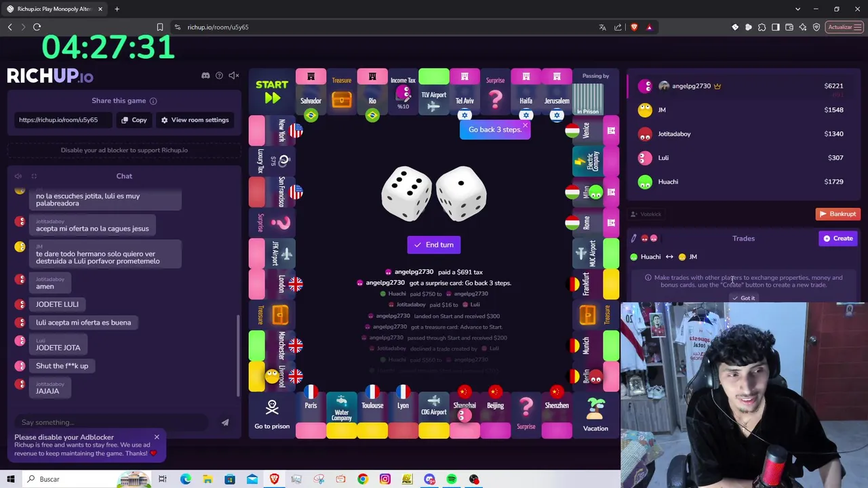This screenshot has width=868, height=488.
Task: Select player Luli in player list
Action: click(x=743, y=158)
